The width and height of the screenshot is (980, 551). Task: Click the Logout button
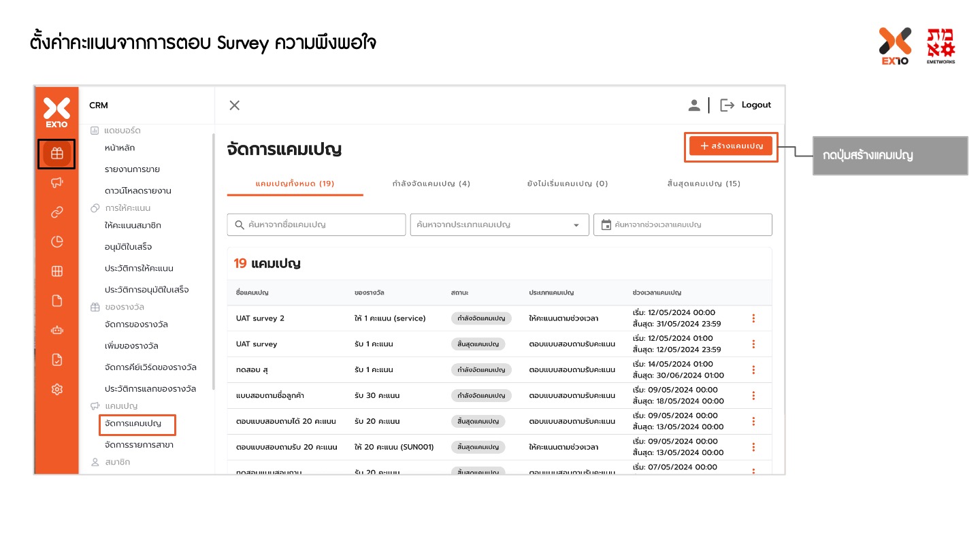[747, 105]
